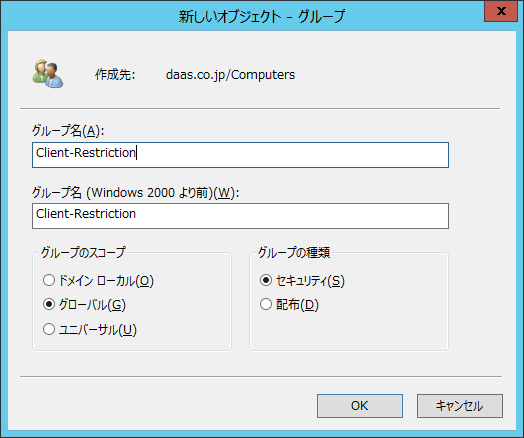
Task: Click the グループのスコープ group box title
Action: tap(83, 252)
